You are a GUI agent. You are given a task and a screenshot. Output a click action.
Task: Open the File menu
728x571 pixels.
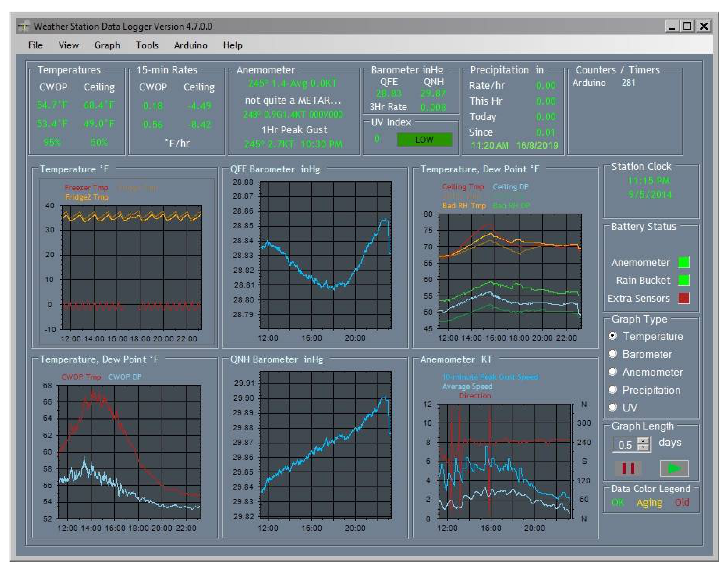35,45
